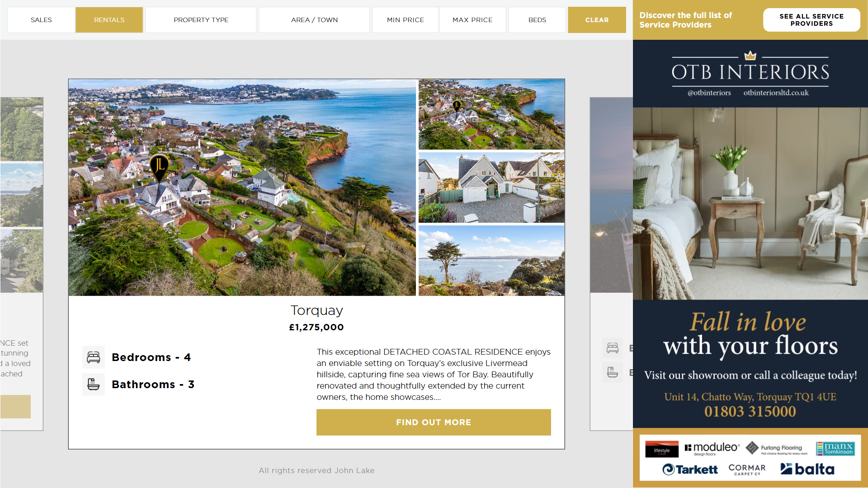
Task: Open the Beds filter menu
Action: (537, 20)
